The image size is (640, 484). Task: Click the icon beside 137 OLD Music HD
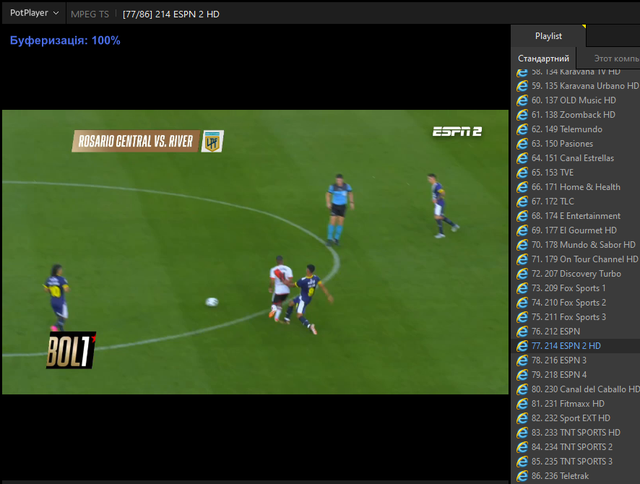pyautogui.click(x=522, y=100)
